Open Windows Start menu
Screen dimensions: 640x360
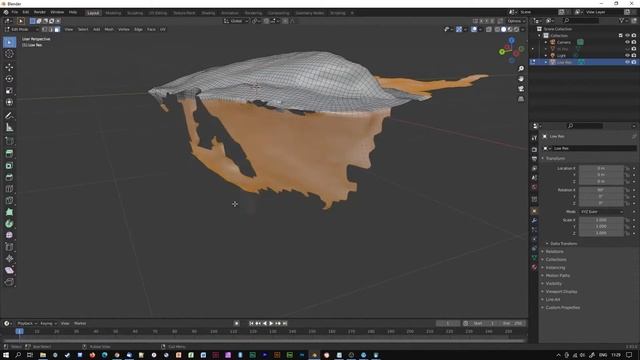(6, 355)
